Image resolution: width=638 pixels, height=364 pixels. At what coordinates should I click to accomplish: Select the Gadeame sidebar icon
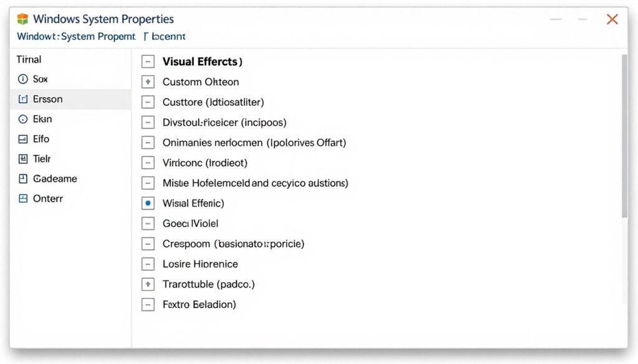click(23, 179)
